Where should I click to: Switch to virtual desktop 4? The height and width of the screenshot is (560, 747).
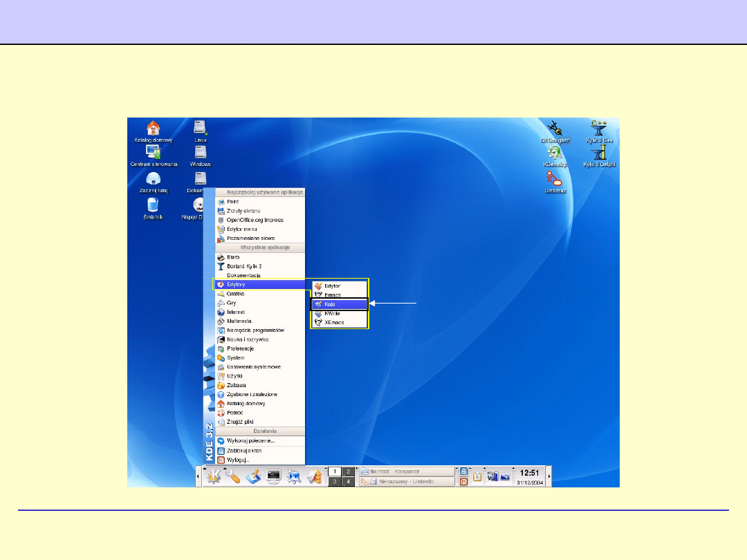click(349, 482)
